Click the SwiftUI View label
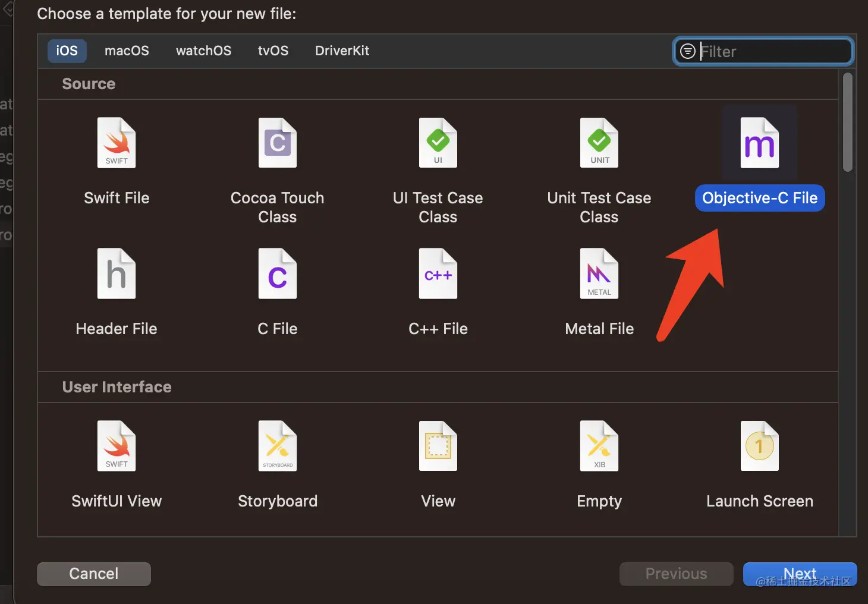The width and height of the screenshot is (868, 604). 117,501
